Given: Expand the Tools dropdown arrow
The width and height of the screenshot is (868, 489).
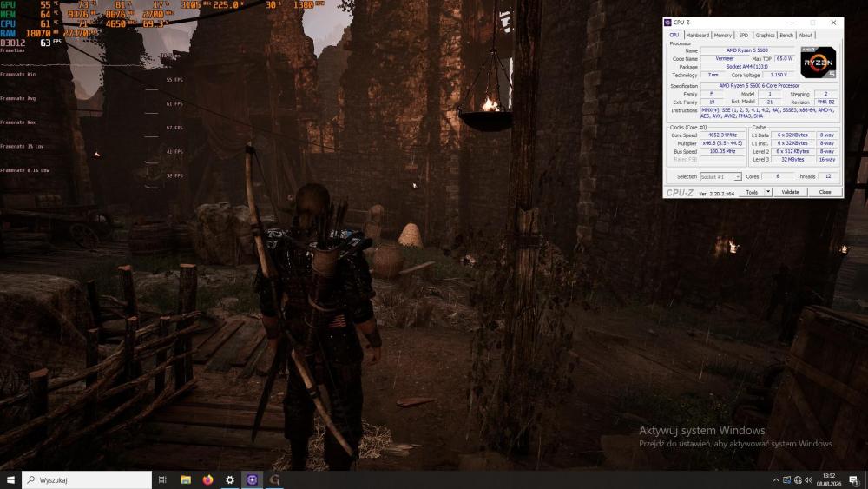Looking at the screenshot, I should point(768,192).
